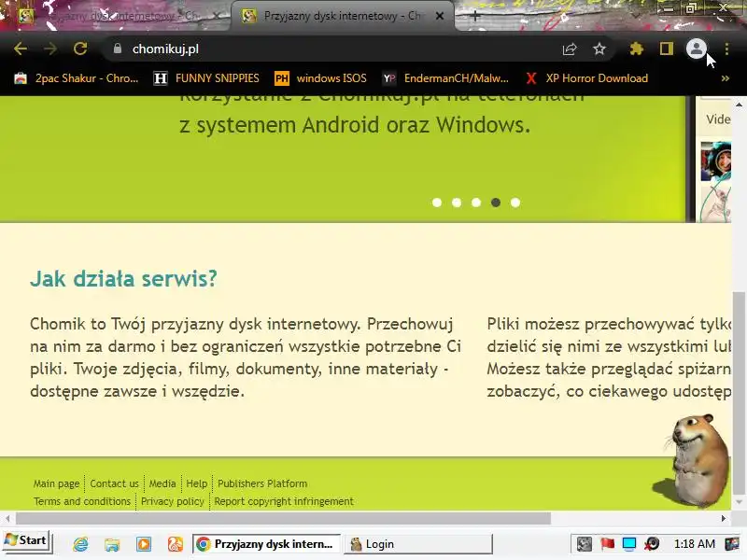Activate the Przyjazny dysk intern... taskbar button
Viewport: 747px width, 560px height.
click(x=266, y=544)
